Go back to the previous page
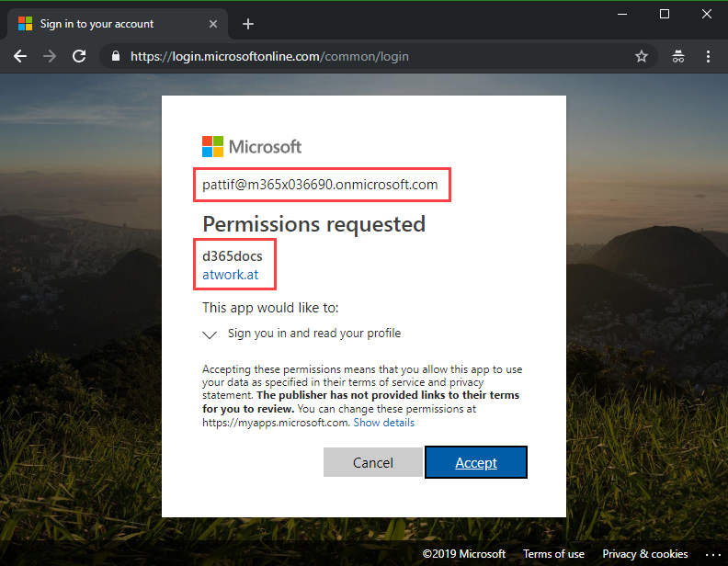Image resolution: width=728 pixels, height=566 pixels. tap(20, 56)
